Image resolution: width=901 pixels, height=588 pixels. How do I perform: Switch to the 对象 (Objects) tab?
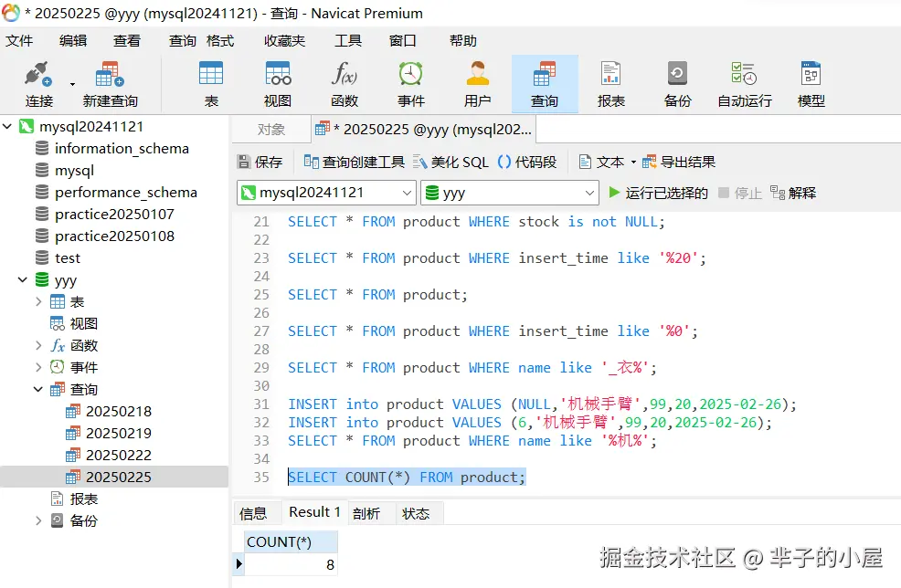[271, 130]
